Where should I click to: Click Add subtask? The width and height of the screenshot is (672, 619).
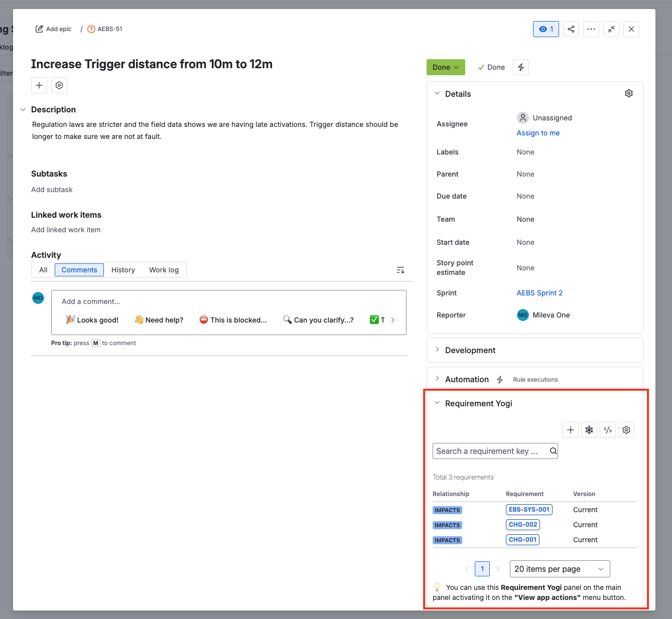(52, 190)
